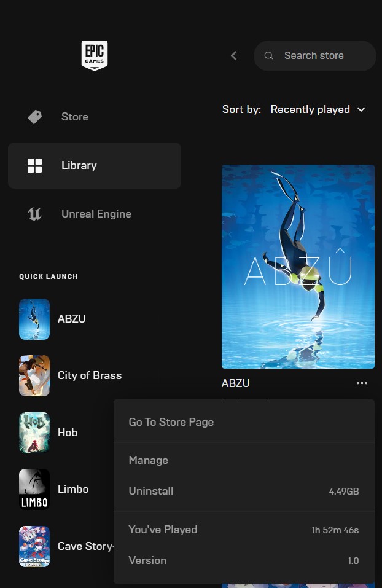Viewport: 382px width, 588px height.
Task: Open ABZU three-dots options menu
Action: click(x=362, y=383)
